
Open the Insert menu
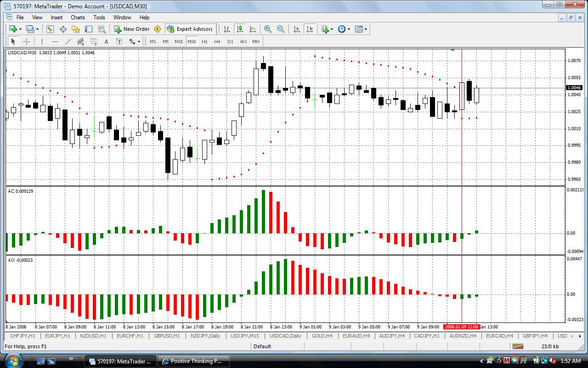tap(57, 17)
